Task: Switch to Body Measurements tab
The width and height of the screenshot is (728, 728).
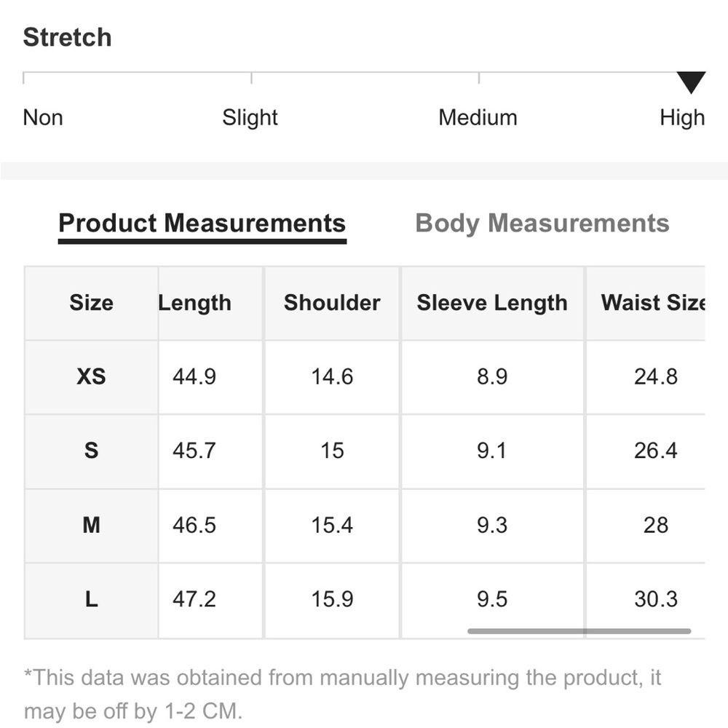Action: click(542, 223)
